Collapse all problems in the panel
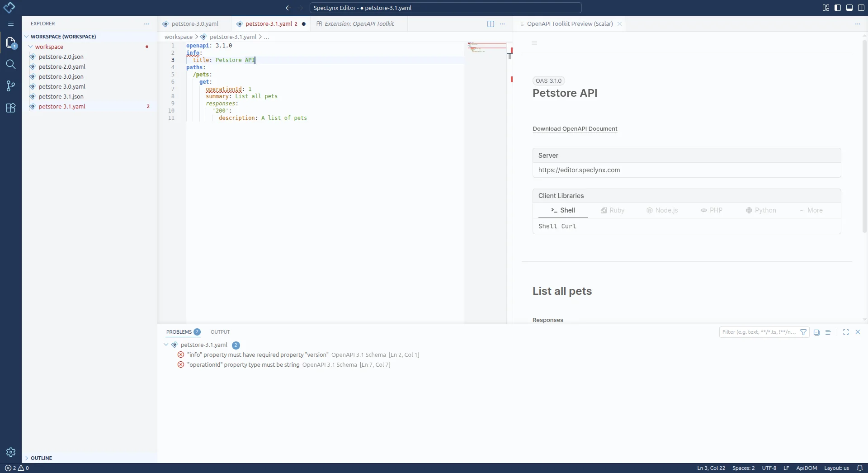The image size is (868, 473). [816, 332]
